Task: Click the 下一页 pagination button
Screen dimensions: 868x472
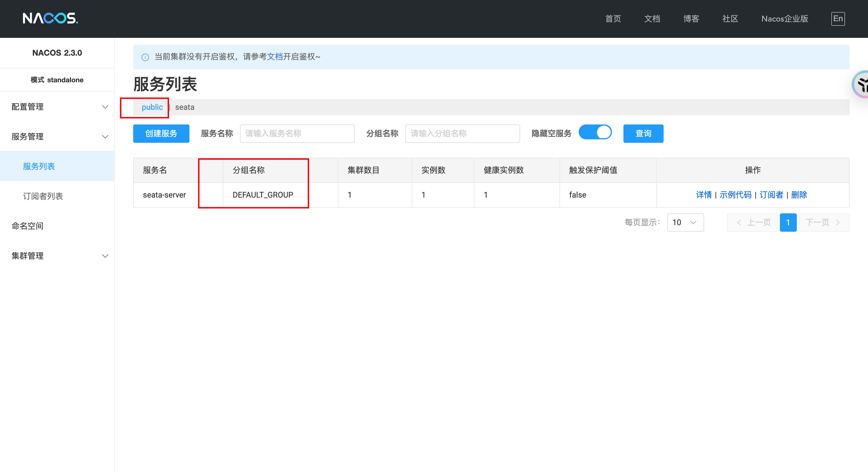Action: click(824, 223)
